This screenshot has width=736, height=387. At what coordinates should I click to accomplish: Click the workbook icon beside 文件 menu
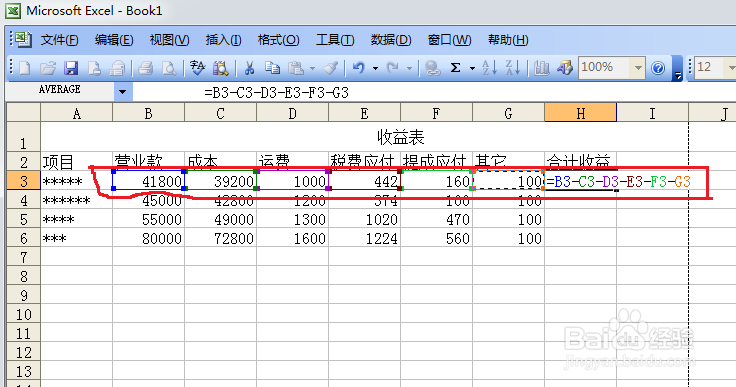click(x=23, y=39)
